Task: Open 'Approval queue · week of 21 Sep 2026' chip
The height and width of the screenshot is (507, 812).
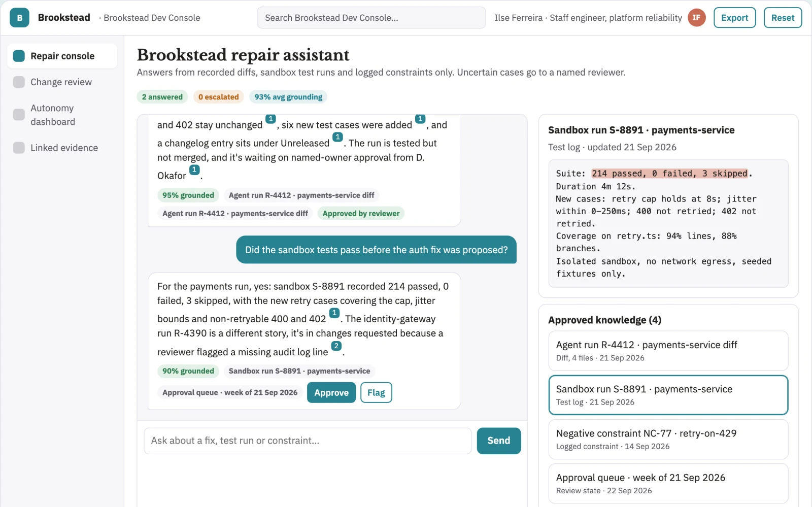Action: click(230, 392)
